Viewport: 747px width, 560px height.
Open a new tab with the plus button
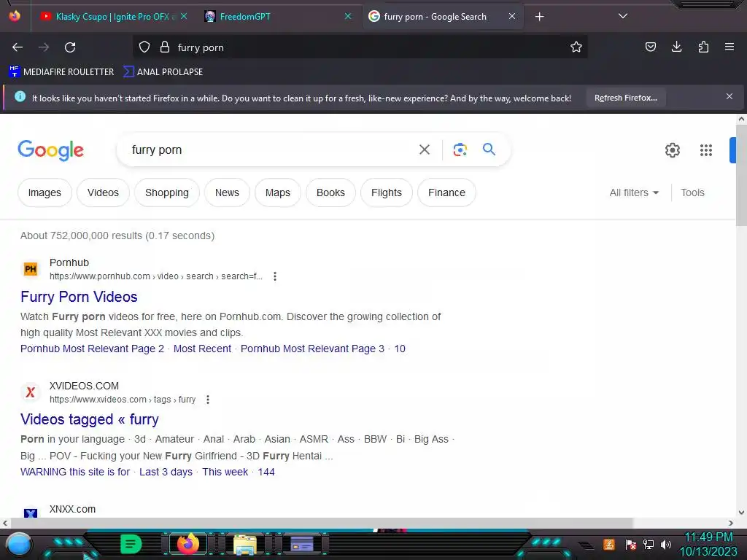tap(539, 17)
